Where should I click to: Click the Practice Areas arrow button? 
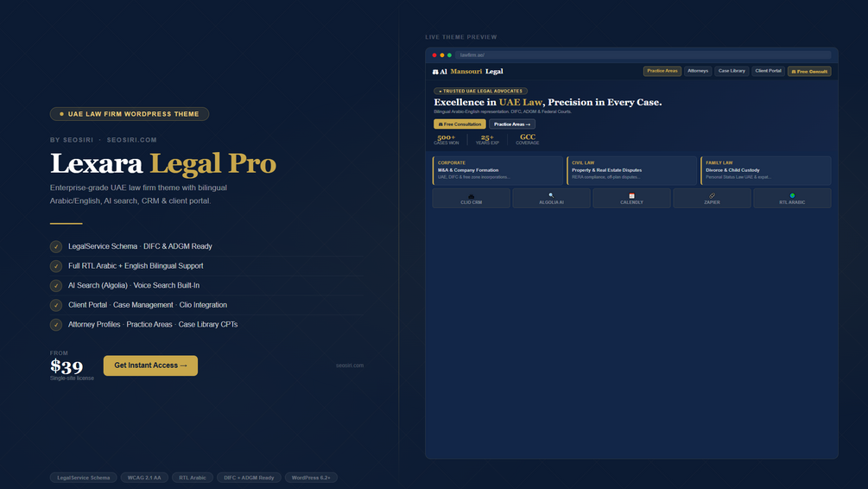click(x=512, y=124)
